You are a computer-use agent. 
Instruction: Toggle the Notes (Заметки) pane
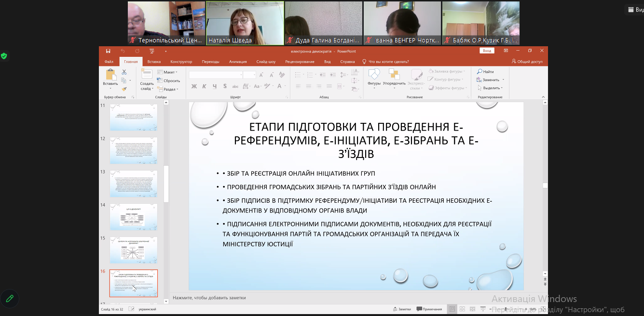[401, 309]
